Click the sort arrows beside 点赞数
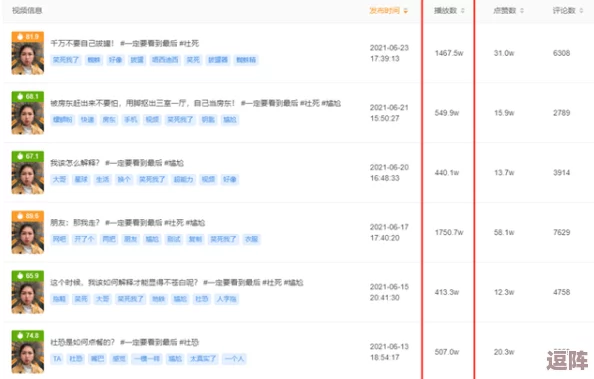Screen dimensions: 594x379 coord(522,11)
